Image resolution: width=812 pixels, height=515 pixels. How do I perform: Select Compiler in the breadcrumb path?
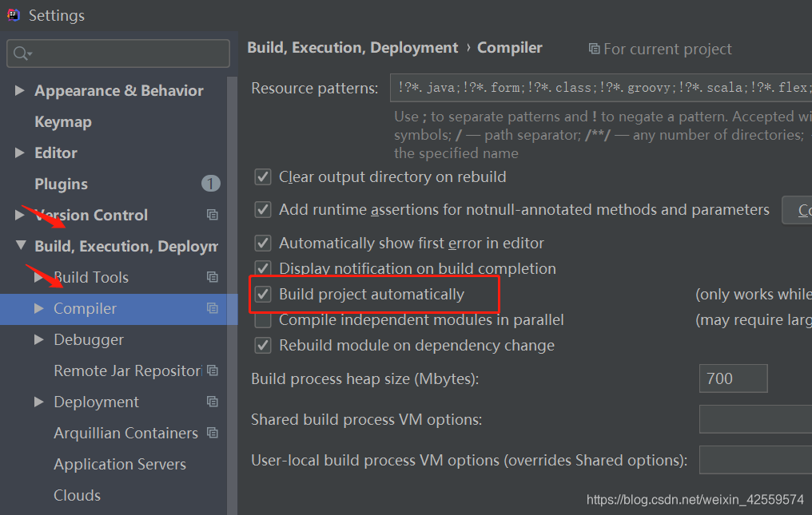[510, 48]
